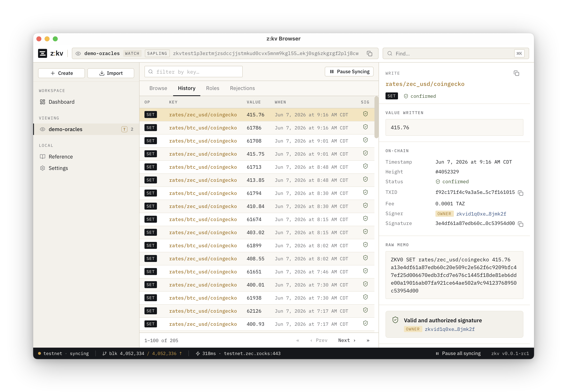
Task: Click the KEY column header
Action: pos(173,102)
